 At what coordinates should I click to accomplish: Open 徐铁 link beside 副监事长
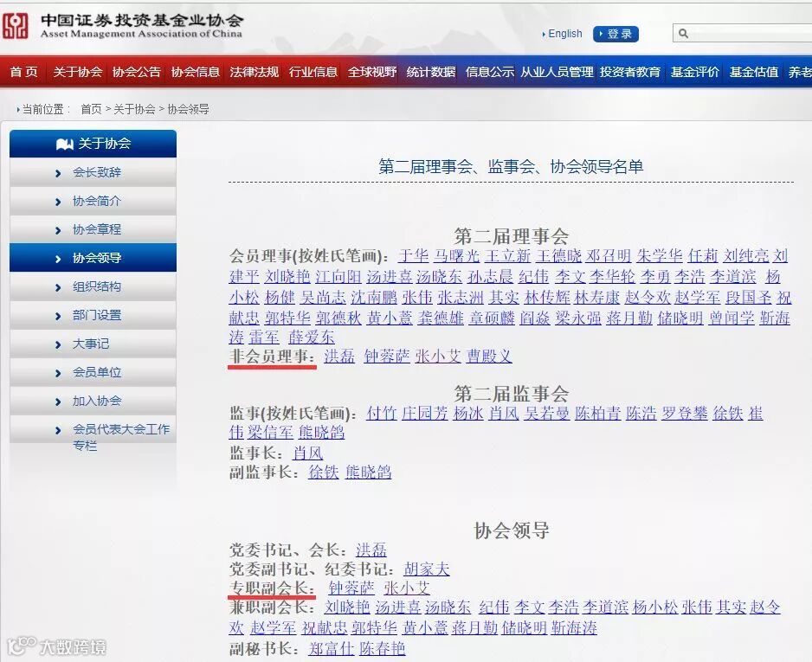(x=324, y=472)
